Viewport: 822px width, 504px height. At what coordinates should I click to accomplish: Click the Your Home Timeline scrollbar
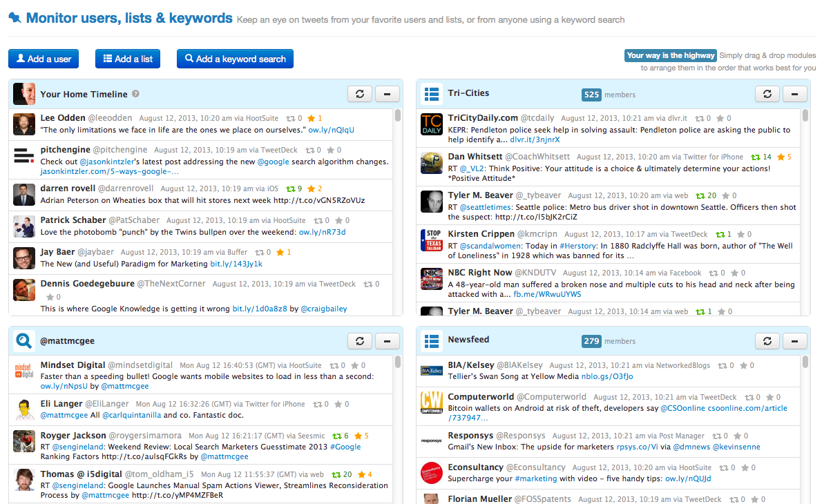[398, 115]
